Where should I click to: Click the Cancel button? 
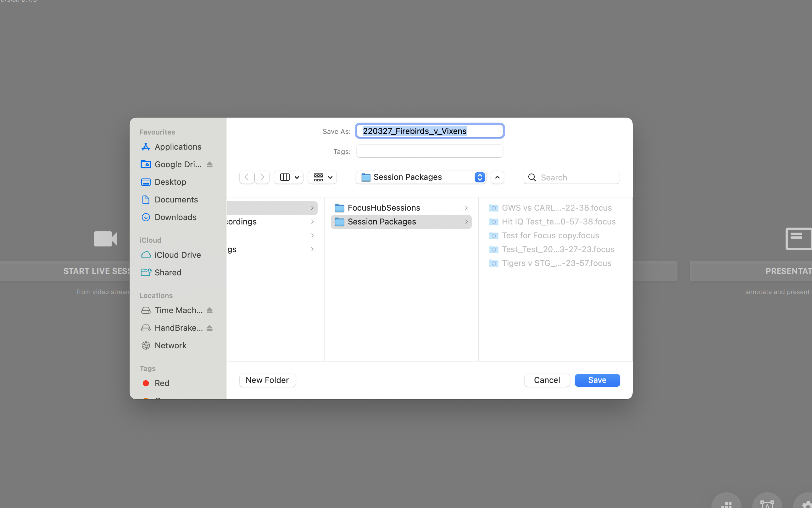pos(547,380)
